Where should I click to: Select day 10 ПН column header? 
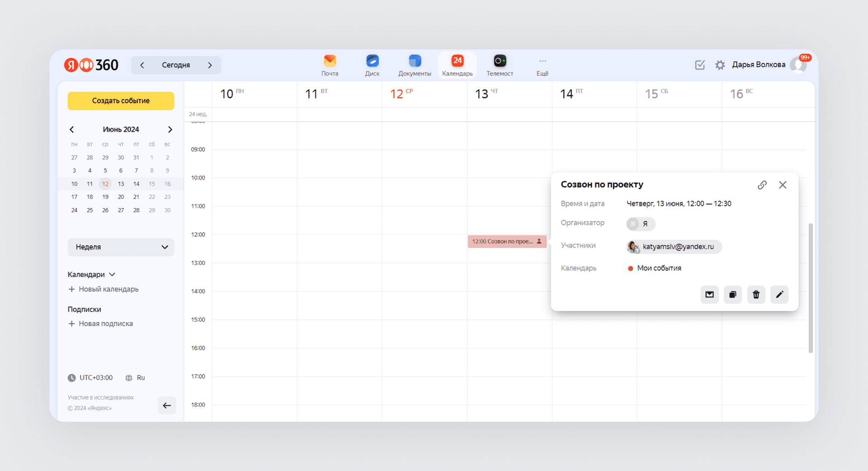coord(232,94)
